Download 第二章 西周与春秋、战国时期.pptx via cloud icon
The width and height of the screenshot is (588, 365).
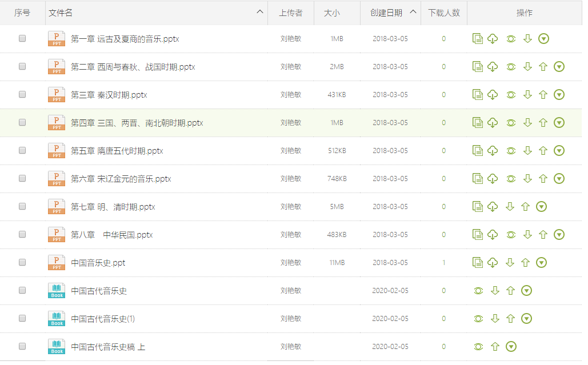click(493, 67)
